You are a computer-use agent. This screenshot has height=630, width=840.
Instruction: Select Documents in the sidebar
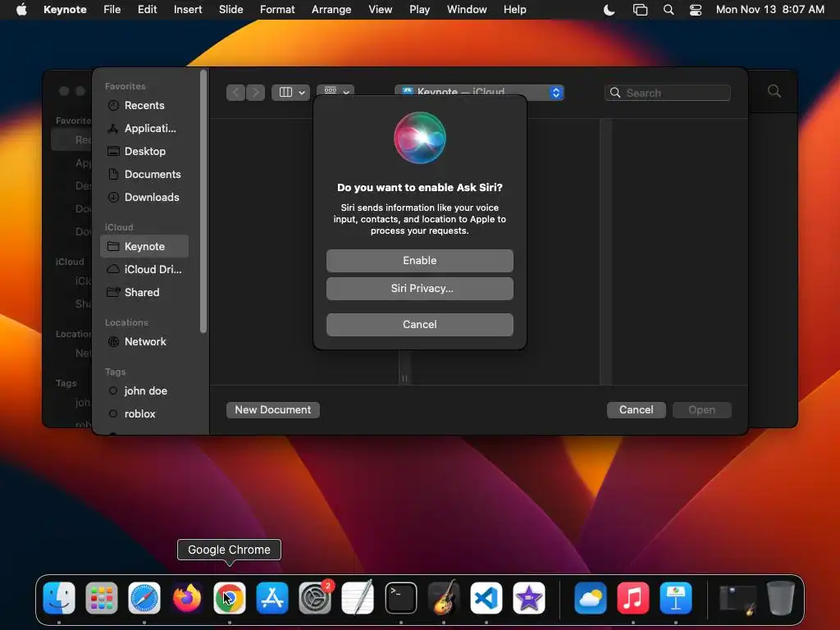point(144,175)
